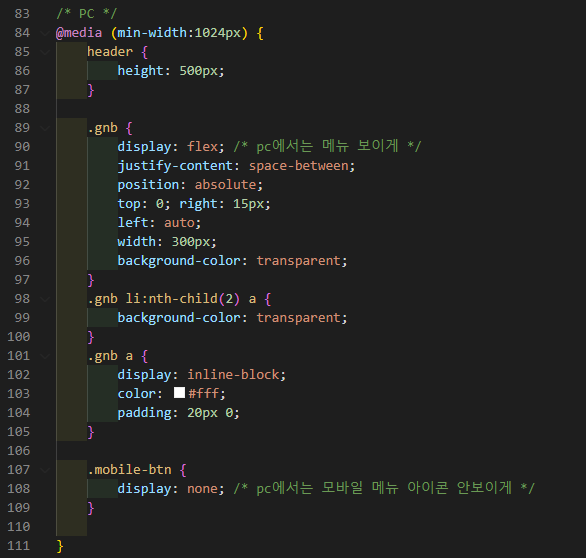Select line number 83
Viewport: 586px width, 558px height.
[22, 14]
